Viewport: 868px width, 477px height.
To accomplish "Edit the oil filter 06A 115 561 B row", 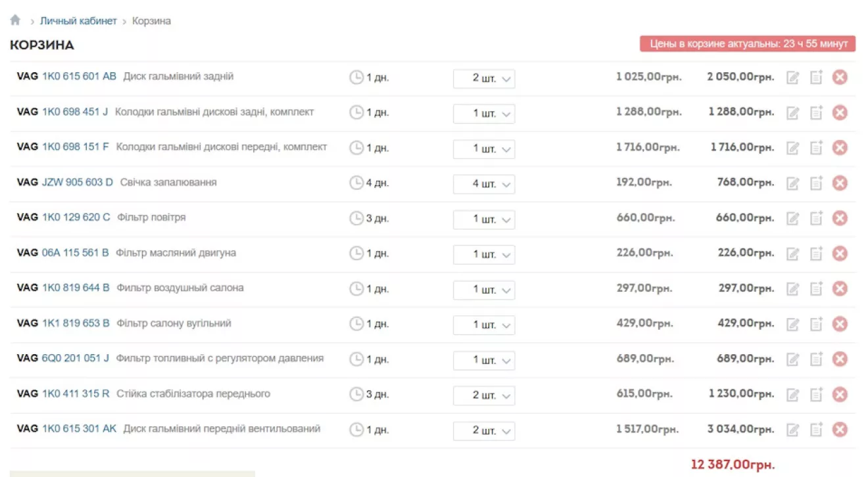I will 793,254.
